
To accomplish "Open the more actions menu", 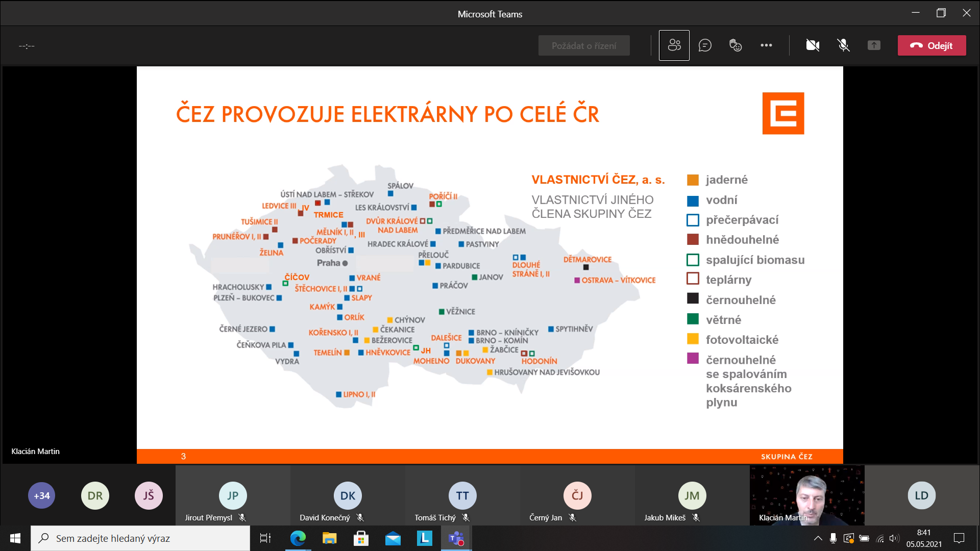I will click(x=766, y=45).
